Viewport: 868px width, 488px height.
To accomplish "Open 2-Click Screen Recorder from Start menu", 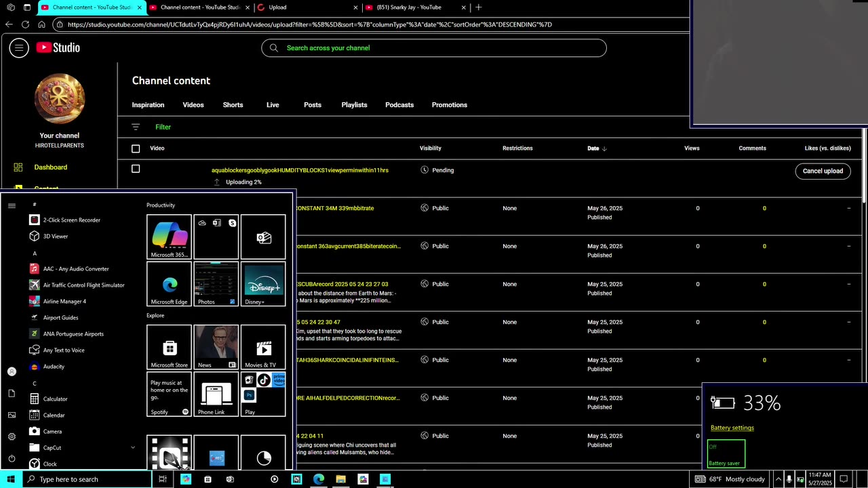I will click(65, 220).
